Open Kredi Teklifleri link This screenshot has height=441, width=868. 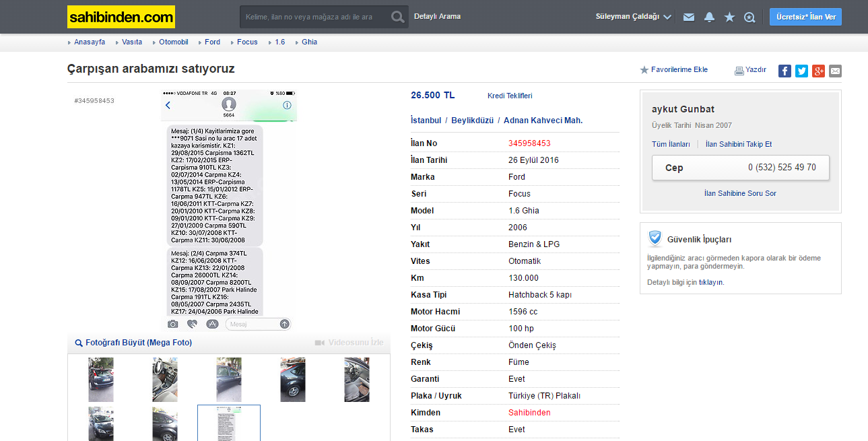coord(510,96)
